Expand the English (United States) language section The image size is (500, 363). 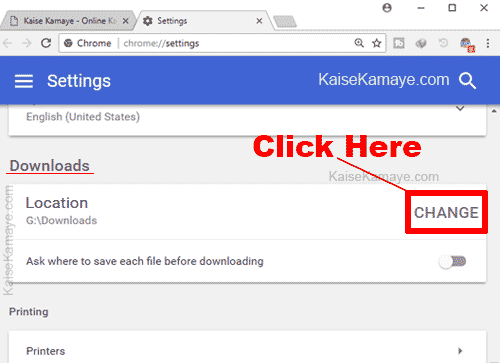click(x=460, y=109)
